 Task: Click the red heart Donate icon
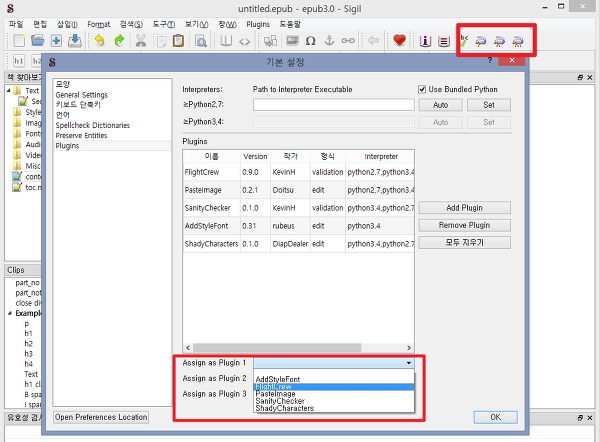click(x=399, y=40)
